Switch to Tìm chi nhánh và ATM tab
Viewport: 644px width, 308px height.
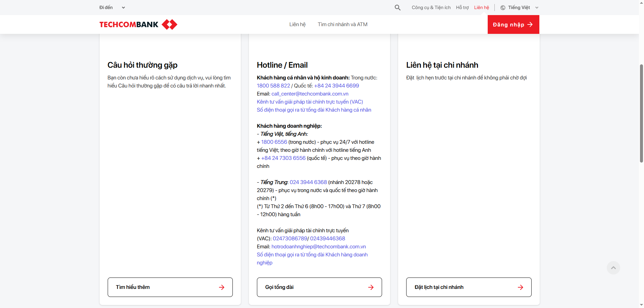pos(342,24)
